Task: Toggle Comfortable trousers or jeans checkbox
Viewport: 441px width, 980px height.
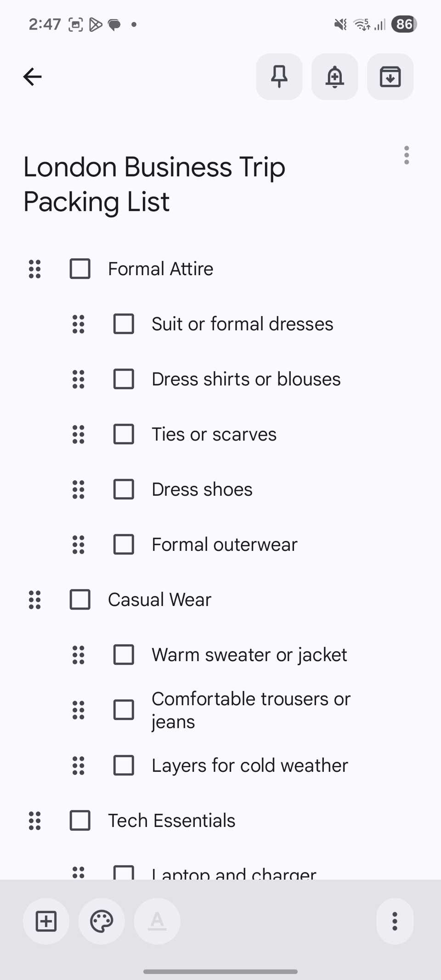Action: [124, 710]
